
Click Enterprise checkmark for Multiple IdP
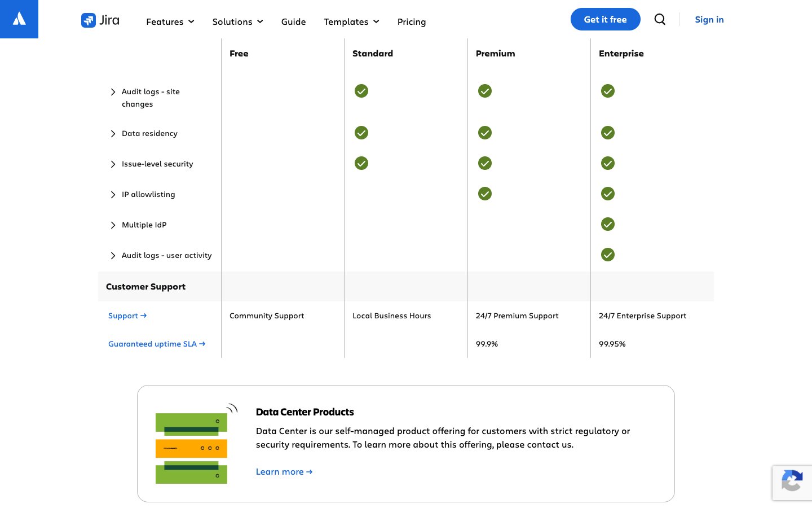[608, 224]
